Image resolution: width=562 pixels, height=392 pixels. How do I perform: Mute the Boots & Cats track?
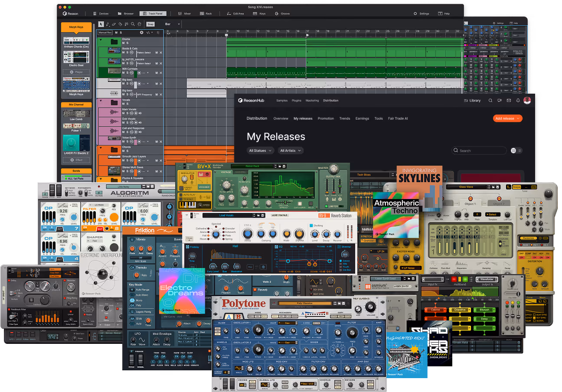[x=123, y=52]
